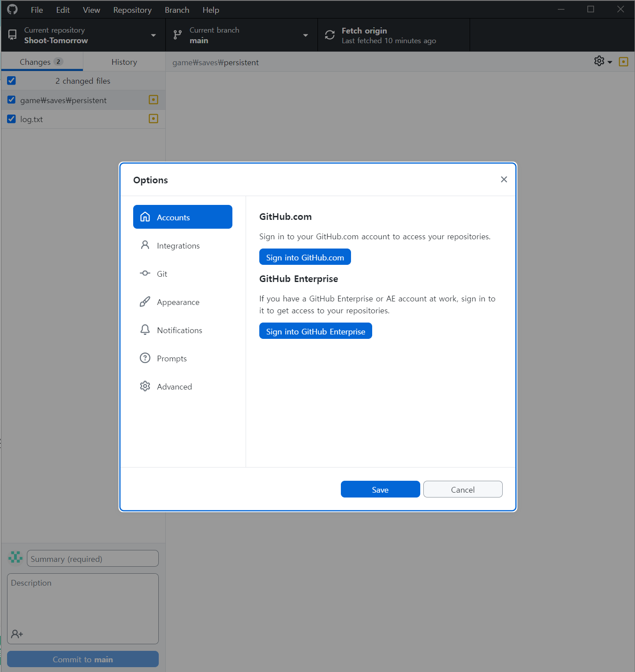Open Advanced settings section
The image size is (635, 672).
click(183, 386)
